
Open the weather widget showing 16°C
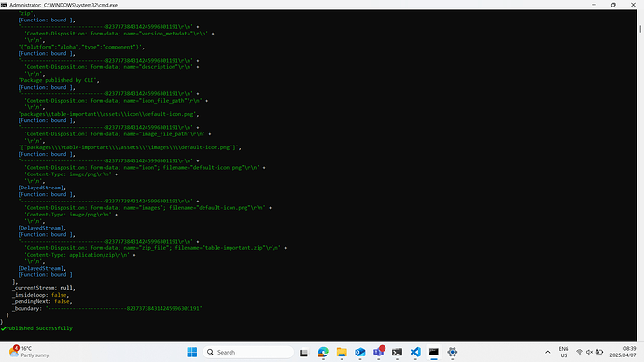[29, 352]
